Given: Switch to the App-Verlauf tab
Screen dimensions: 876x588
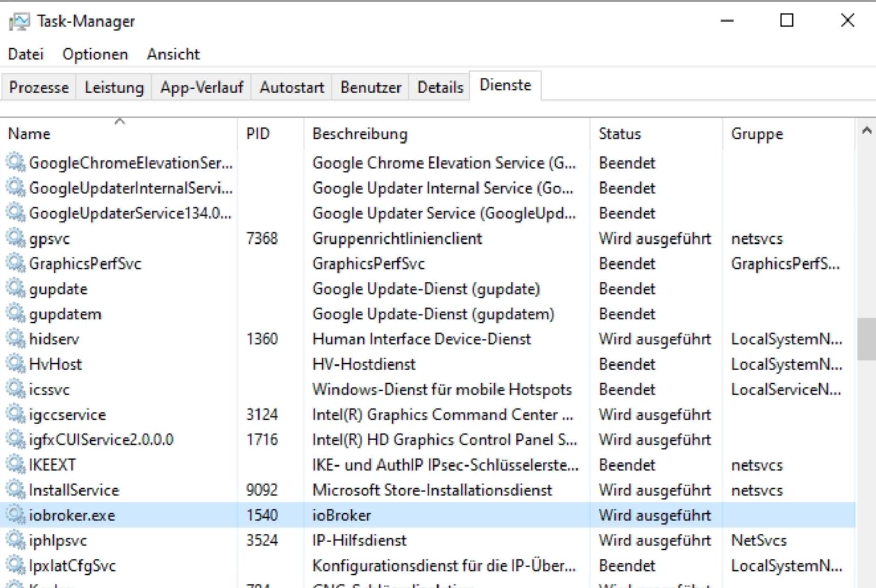Looking at the screenshot, I should (201, 87).
